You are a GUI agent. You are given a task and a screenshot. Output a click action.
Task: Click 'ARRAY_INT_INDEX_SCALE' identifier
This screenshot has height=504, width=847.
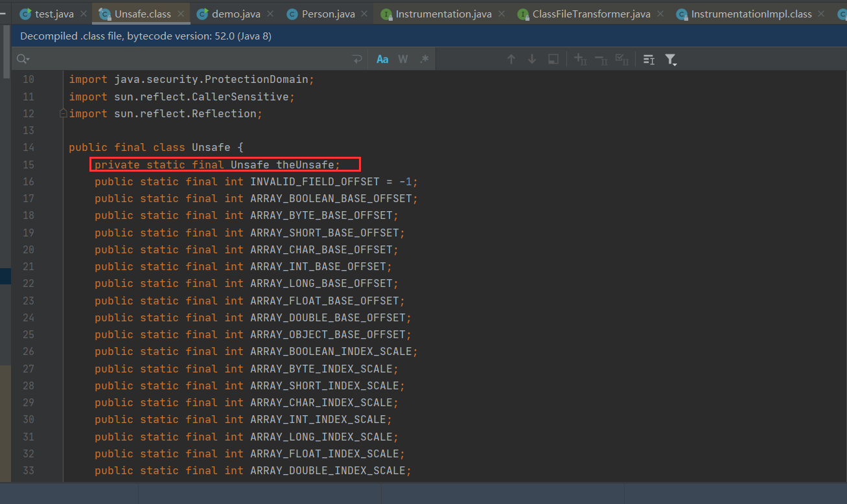coord(318,419)
